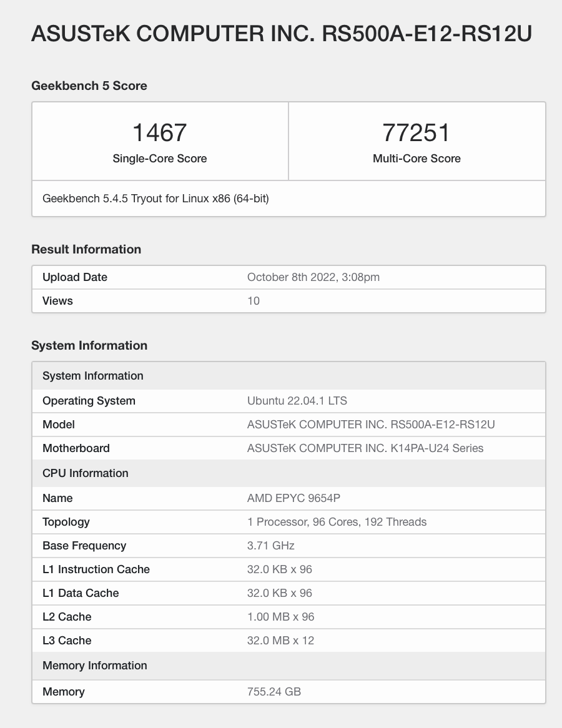Select the Views count value 10
Image resolution: width=562 pixels, height=728 pixels.
click(254, 300)
